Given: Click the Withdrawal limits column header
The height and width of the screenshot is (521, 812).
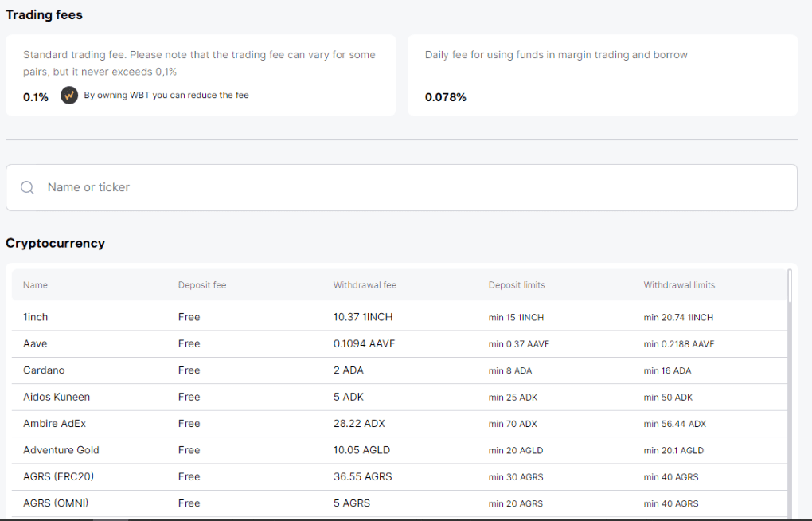Looking at the screenshot, I should 679,285.
